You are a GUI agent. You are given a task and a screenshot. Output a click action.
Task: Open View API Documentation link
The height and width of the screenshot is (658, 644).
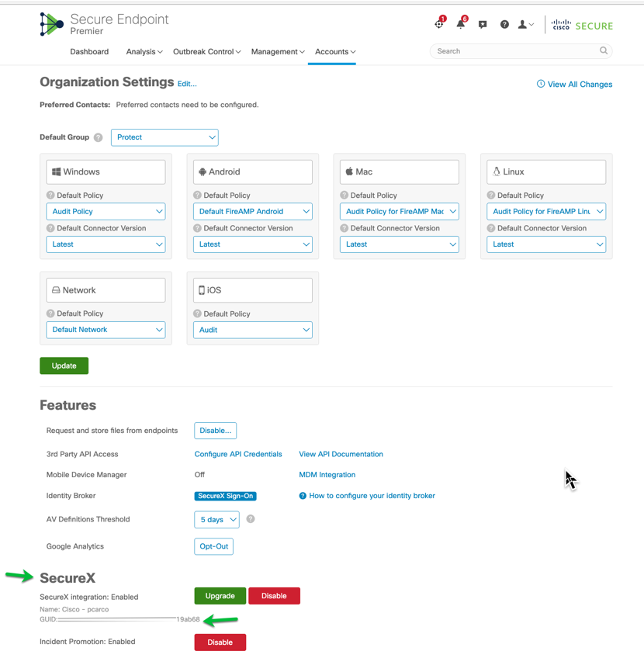click(341, 454)
